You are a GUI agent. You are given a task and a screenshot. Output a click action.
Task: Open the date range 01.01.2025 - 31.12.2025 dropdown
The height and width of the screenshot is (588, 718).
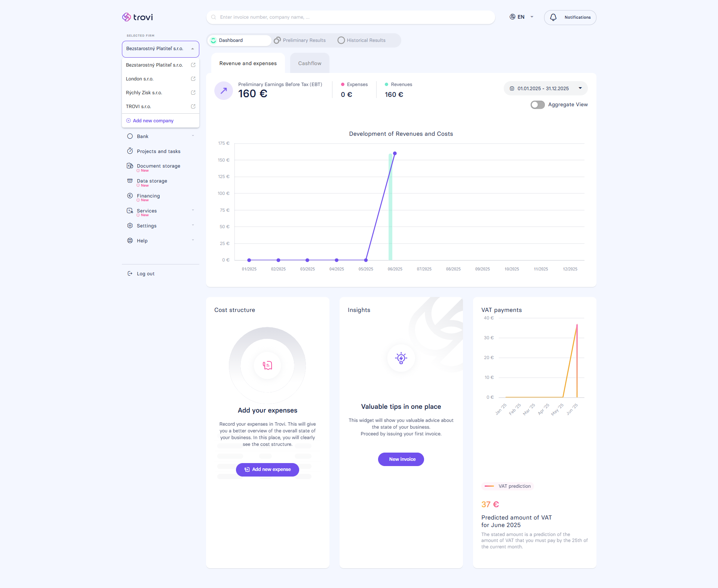point(546,89)
